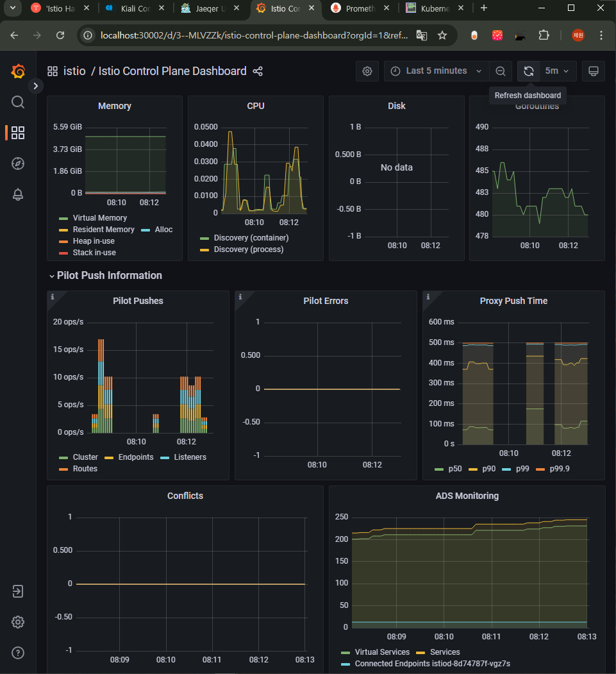616x674 pixels.
Task: Open Dashboard settings gear in toolbar
Action: coord(367,71)
